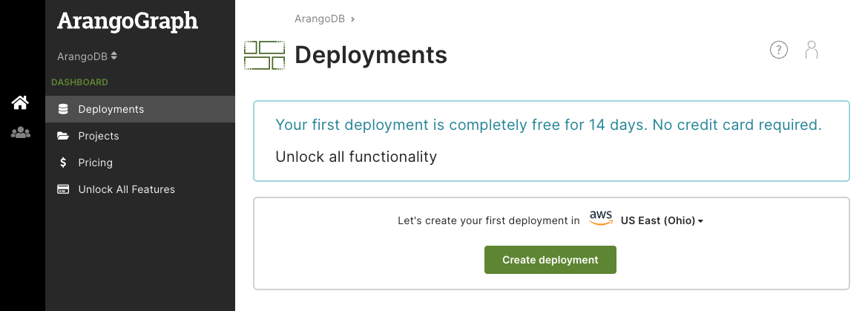Open Unlock All Features menu item
Image resolution: width=868 pixels, height=311 pixels.
coord(140,189)
